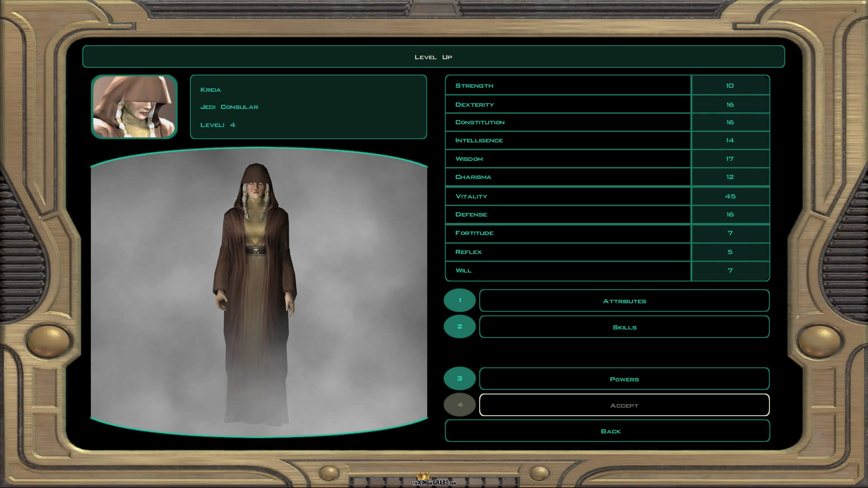The image size is (868, 488).
Task: Click the step 1 circle icon
Action: (460, 300)
